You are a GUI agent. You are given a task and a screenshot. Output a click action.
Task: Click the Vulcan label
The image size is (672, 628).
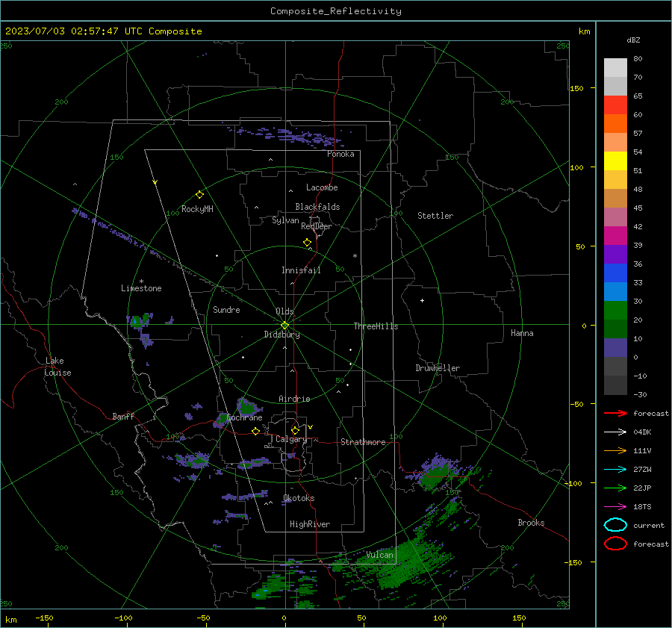pos(379,555)
